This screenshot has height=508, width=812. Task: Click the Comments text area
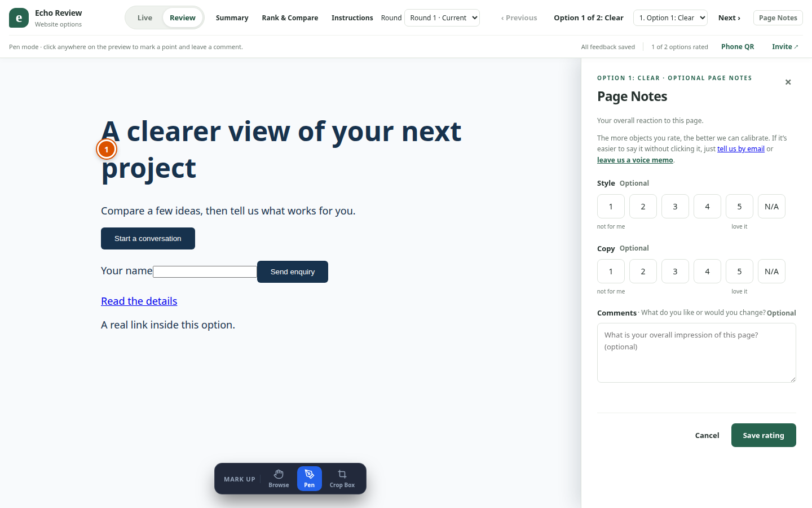pyautogui.click(x=696, y=353)
